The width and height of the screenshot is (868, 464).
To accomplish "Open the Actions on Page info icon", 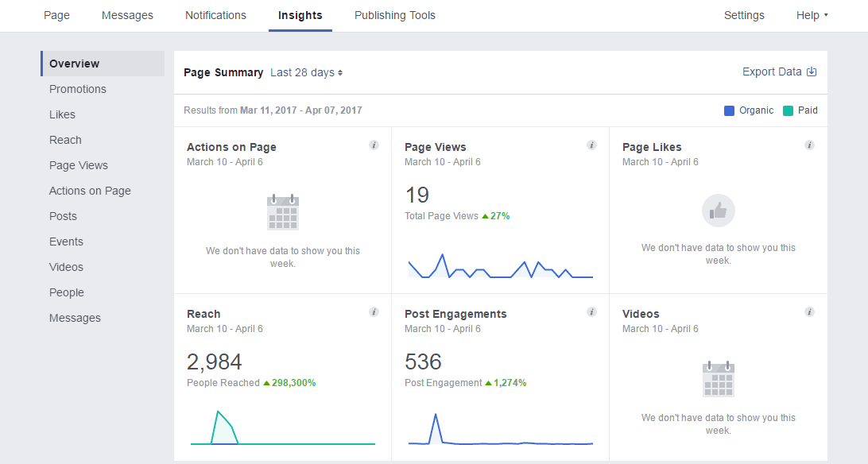I will [374, 145].
